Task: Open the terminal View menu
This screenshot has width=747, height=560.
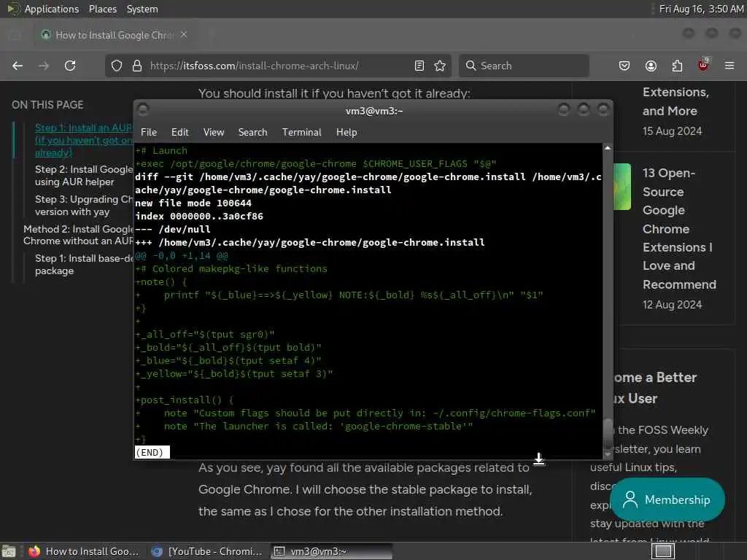Action: (214, 133)
